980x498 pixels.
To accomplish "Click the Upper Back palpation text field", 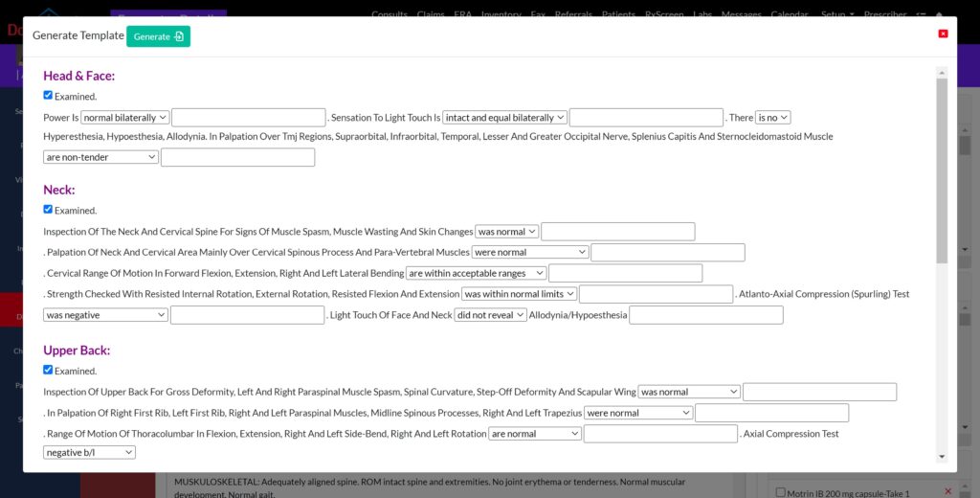I will click(772, 413).
